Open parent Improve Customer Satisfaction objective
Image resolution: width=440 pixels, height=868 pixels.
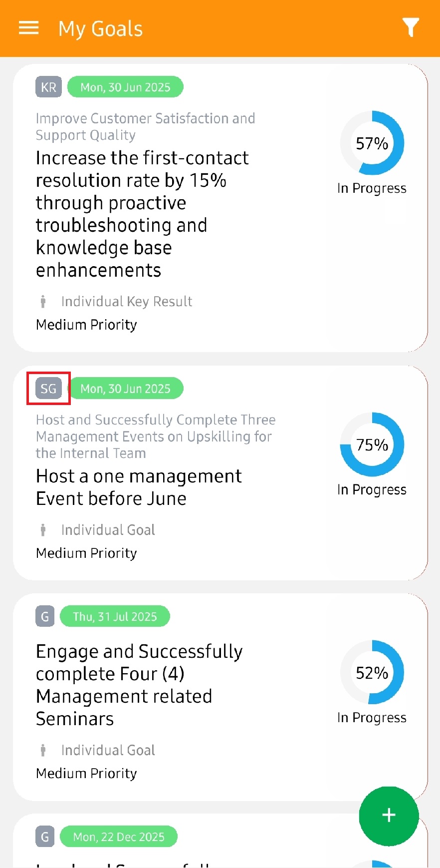[145, 127]
